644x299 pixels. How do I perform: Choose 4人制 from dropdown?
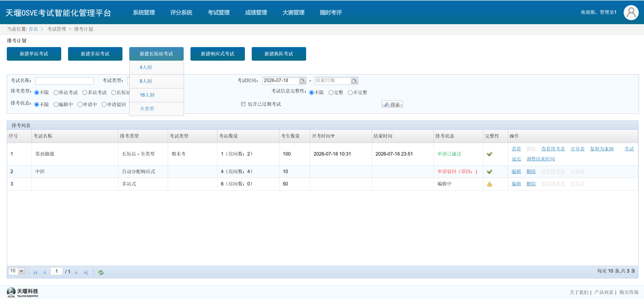click(x=156, y=67)
